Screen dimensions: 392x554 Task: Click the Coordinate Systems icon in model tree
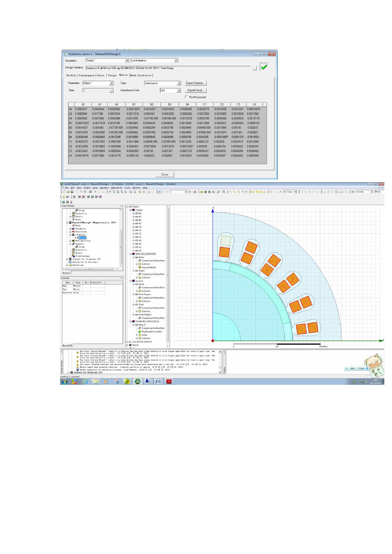(x=130, y=342)
